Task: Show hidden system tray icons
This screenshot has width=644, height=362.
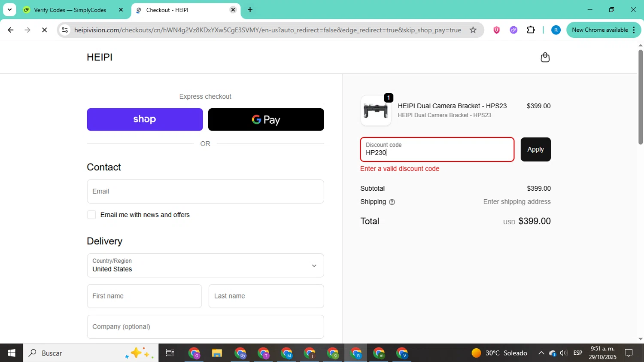Action: pyautogui.click(x=541, y=353)
